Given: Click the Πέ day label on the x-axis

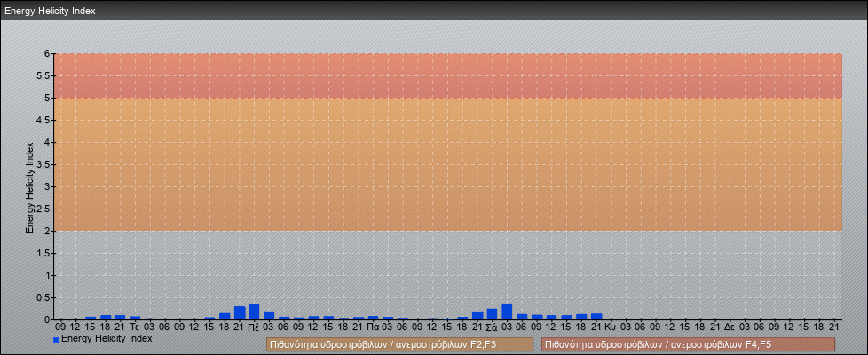Looking at the screenshot, I should tap(254, 327).
